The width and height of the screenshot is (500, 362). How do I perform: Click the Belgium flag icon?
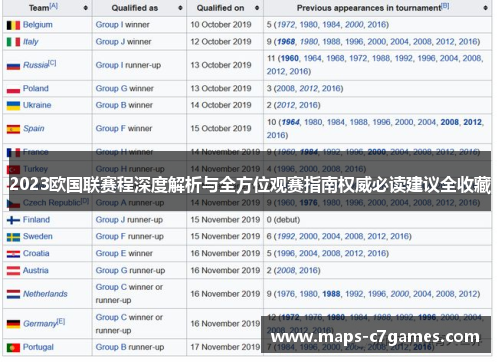point(13,25)
